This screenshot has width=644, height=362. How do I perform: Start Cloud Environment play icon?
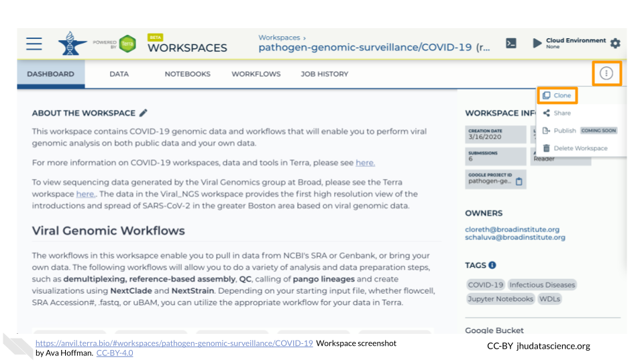pos(537,43)
